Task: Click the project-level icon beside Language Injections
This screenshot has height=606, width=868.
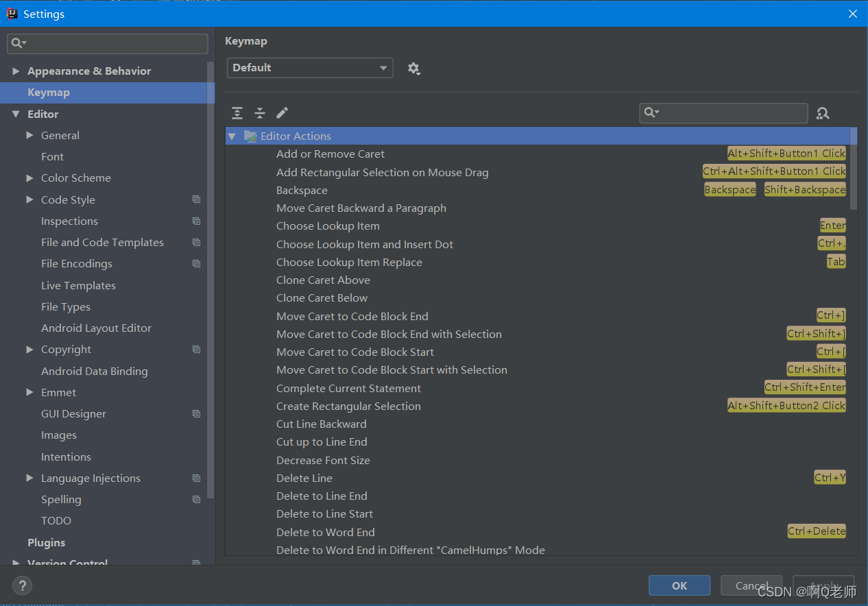Action: pos(197,478)
